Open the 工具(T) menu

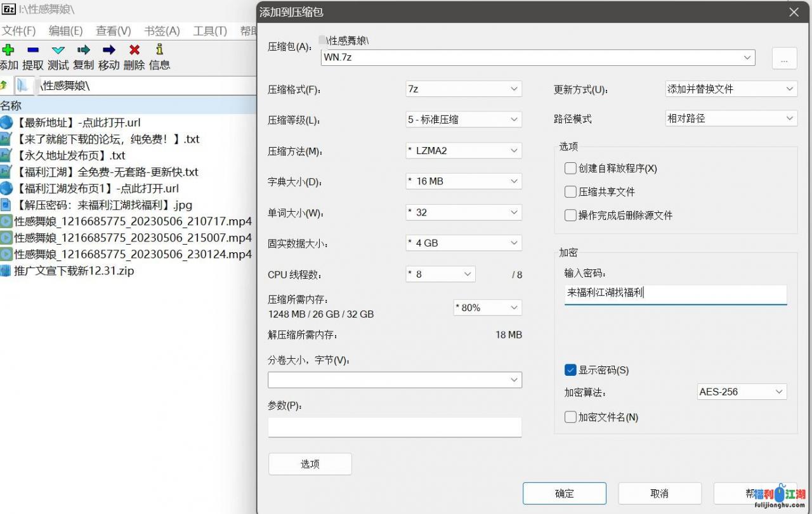point(209,30)
